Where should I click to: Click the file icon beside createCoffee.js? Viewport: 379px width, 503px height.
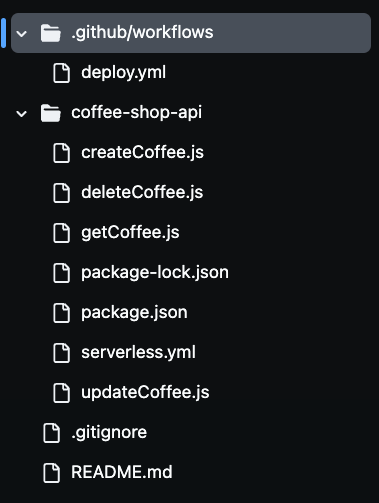coord(62,153)
